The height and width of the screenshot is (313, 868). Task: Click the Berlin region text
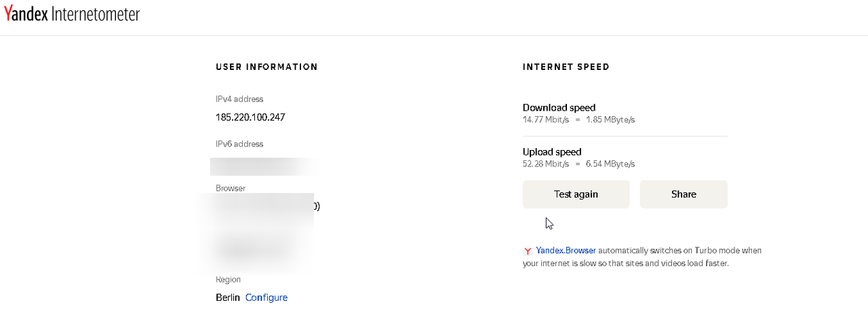[228, 297]
